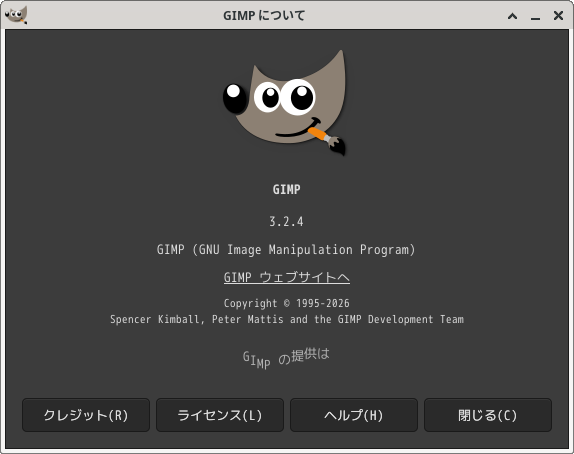
Task: Show the ライセンス(L) license info
Action: pos(220,415)
